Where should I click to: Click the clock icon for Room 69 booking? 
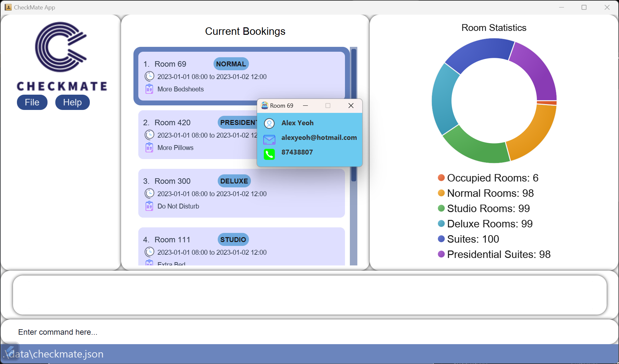[x=149, y=76]
